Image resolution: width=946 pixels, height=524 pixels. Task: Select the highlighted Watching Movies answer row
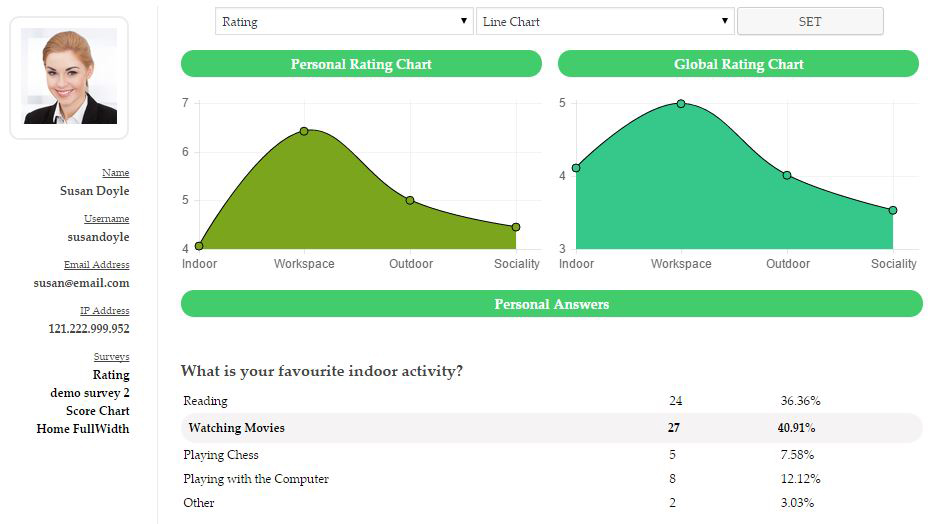pos(551,428)
